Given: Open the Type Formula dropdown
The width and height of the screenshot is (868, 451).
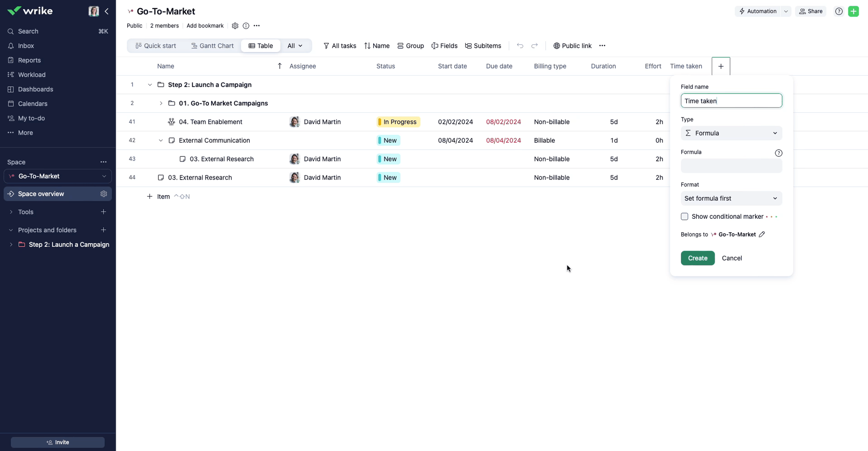Looking at the screenshot, I should pyautogui.click(x=731, y=133).
